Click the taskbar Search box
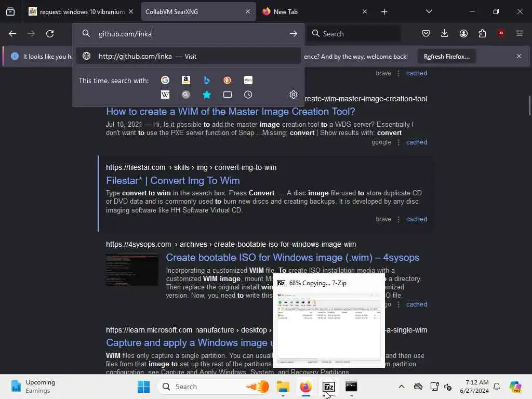The height and width of the screenshot is (399, 532). click(x=214, y=387)
